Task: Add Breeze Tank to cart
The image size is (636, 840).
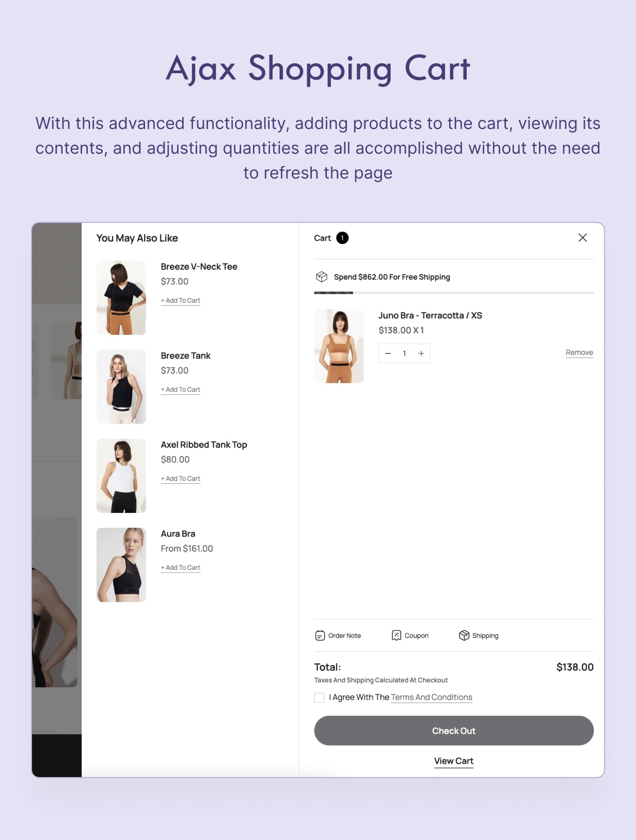Action: point(181,390)
